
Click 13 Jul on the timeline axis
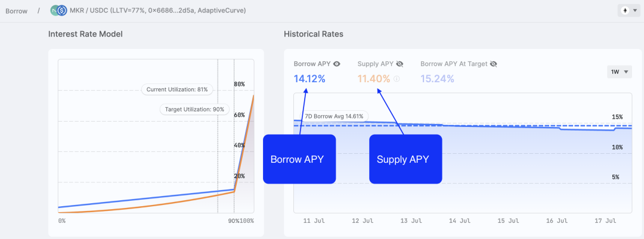pyautogui.click(x=411, y=221)
